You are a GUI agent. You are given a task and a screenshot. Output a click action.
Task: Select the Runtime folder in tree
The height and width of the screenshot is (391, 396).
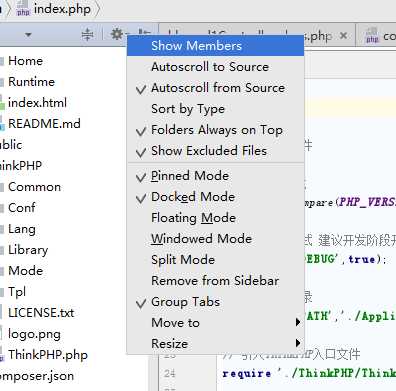click(x=31, y=82)
